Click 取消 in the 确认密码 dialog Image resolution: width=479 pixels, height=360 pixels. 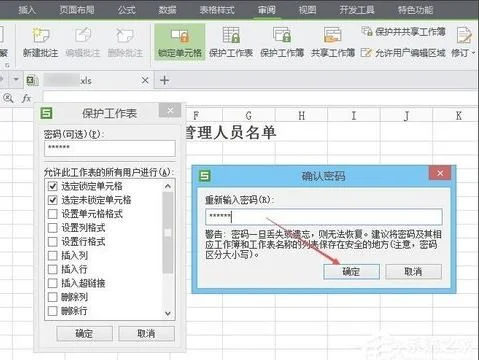click(x=413, y=272)
